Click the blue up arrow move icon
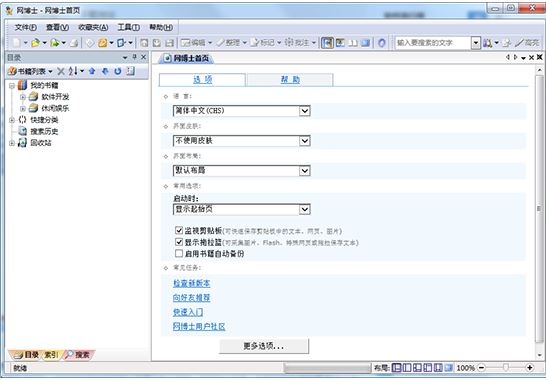The width and height of the screenshot is (546, 380). [x=92, y=71]
